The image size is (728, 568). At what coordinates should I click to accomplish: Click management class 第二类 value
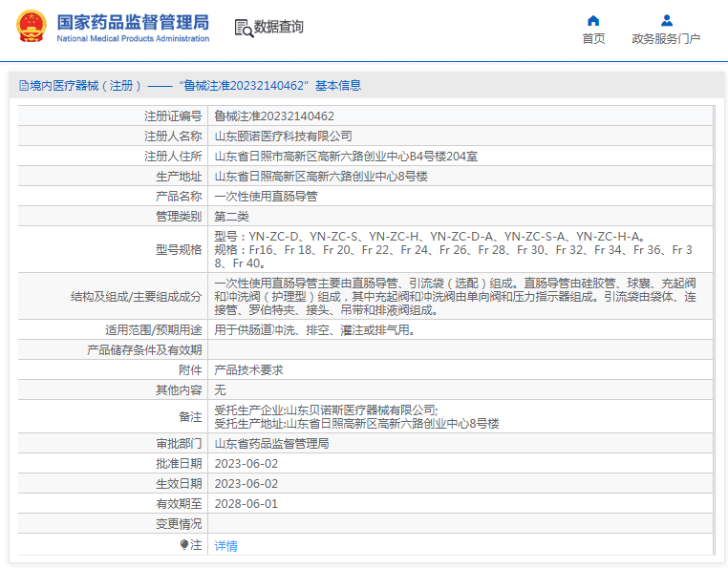[231, 216]
